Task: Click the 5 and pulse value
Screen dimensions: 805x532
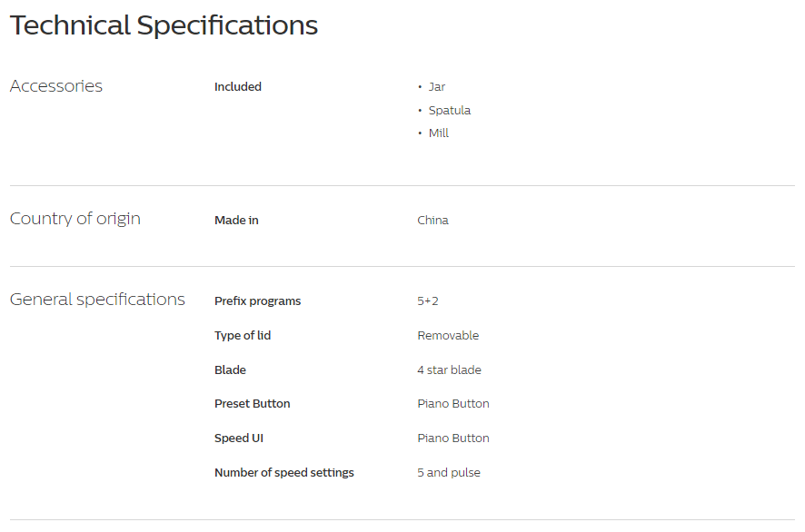Action: click(449, 472)
